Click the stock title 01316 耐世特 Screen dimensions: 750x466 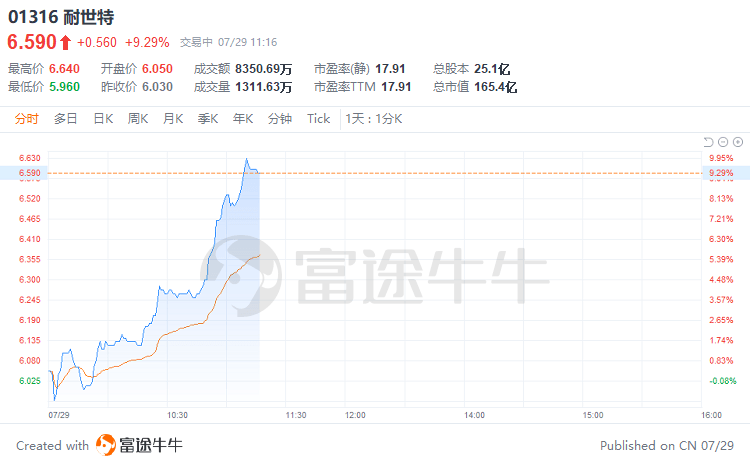61,17
